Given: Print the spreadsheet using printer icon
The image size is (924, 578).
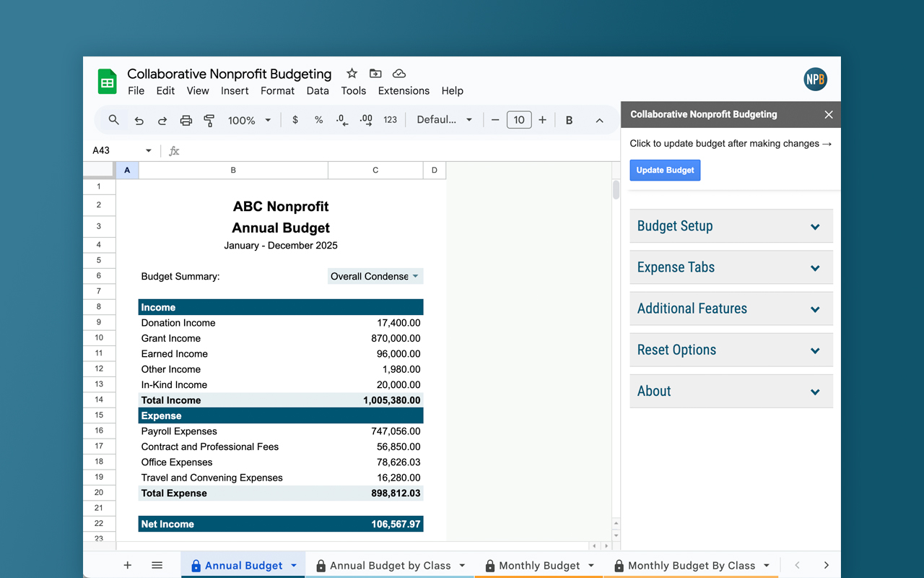Looking at the screenshot, I should [186, 121].
